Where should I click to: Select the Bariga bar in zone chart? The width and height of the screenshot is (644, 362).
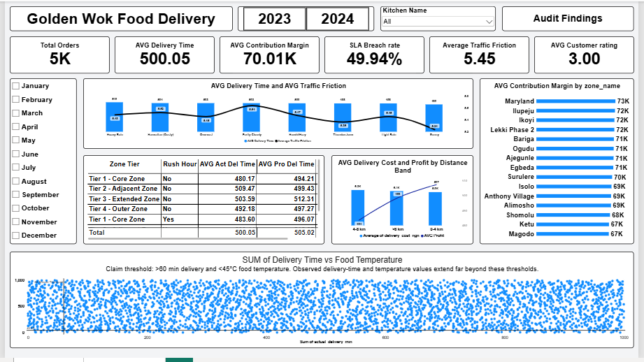point(575,139)
